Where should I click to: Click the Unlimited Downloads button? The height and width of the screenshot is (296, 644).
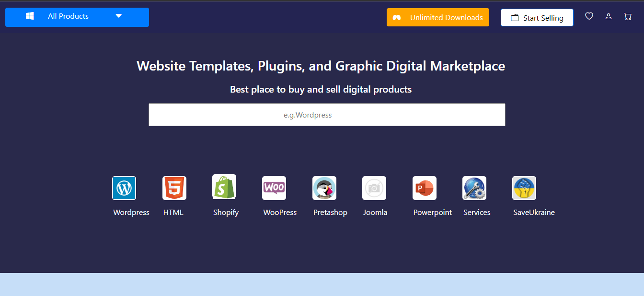click(438, 17)
